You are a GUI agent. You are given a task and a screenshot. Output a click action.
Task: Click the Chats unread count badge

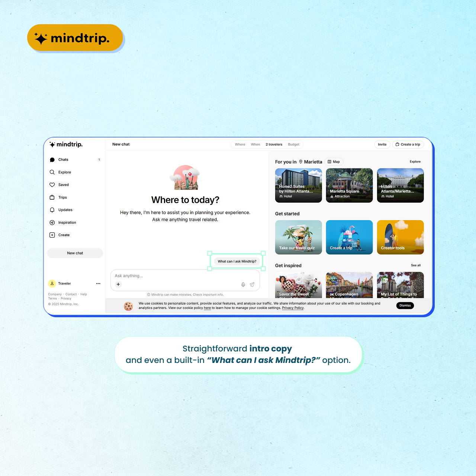99,160
